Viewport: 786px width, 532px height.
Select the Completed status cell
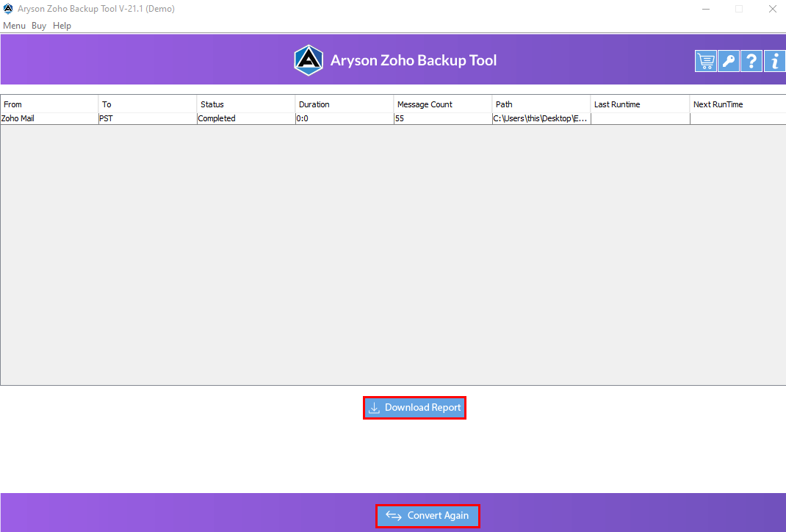245,119
